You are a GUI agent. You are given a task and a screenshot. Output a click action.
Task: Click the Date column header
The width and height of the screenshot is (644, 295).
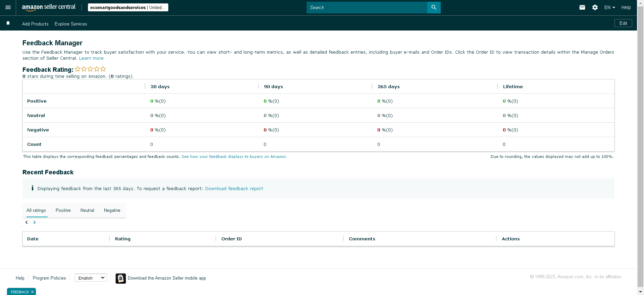click(33, 239)
